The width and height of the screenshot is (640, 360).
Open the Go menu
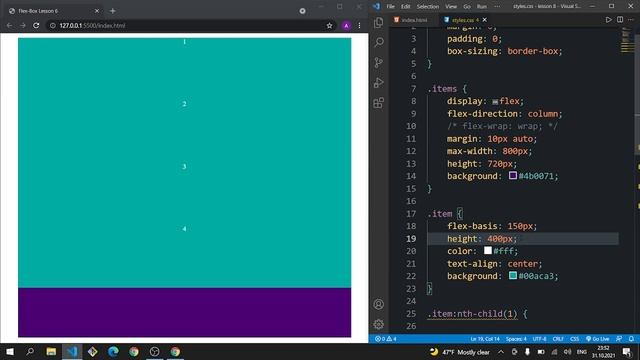467,7
